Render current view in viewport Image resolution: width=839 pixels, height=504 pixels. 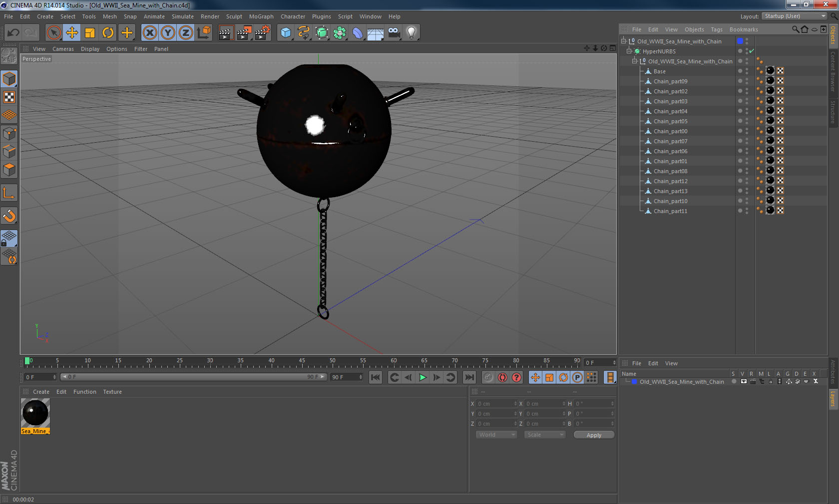pos(226,33)
